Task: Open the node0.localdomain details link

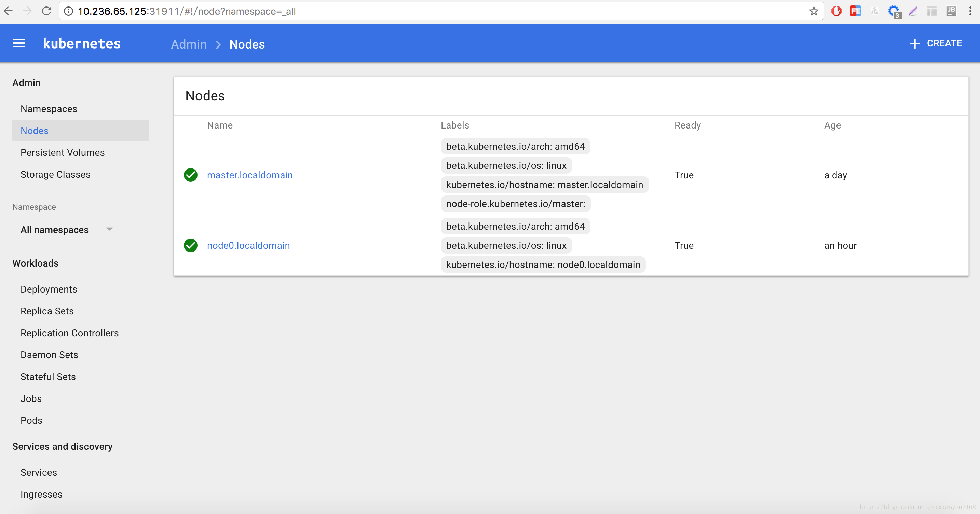Action: click(x=248, y=245)
